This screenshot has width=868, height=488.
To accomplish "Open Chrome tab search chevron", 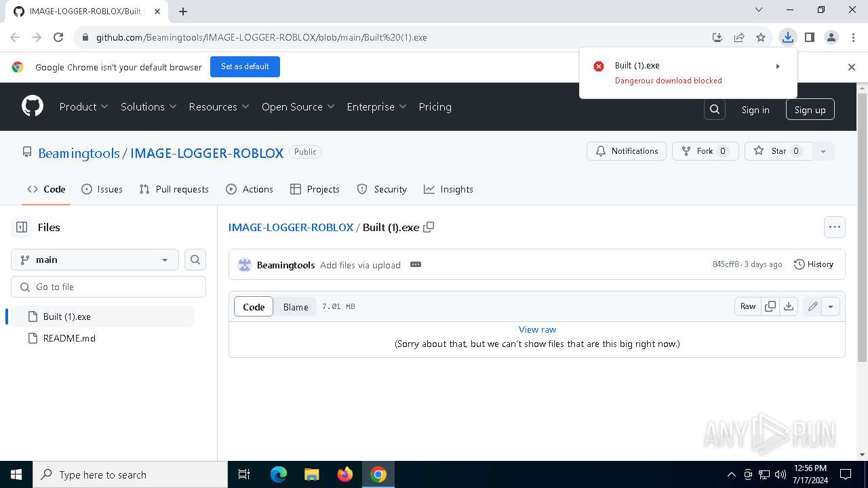I will click(759, 10).
